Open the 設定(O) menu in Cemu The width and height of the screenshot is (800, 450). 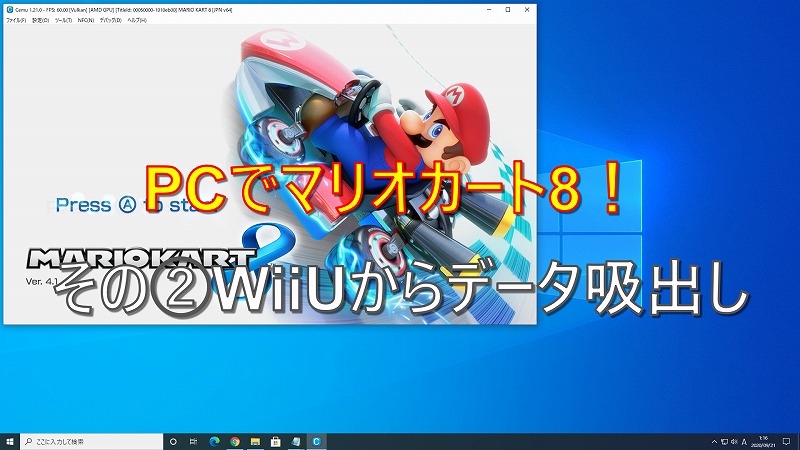(x=40, y=20)
